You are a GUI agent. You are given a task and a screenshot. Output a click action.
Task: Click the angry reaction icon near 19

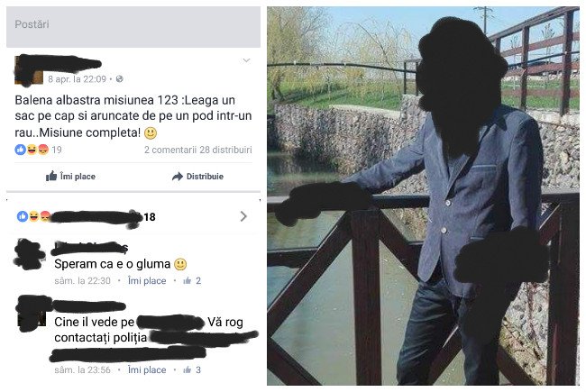click(43, 150)
